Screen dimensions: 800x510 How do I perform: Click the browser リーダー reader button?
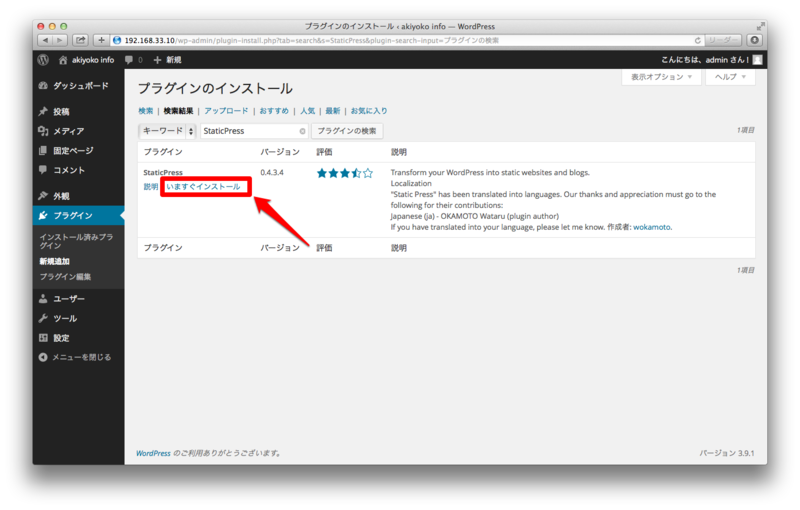[x=723, y=40]
